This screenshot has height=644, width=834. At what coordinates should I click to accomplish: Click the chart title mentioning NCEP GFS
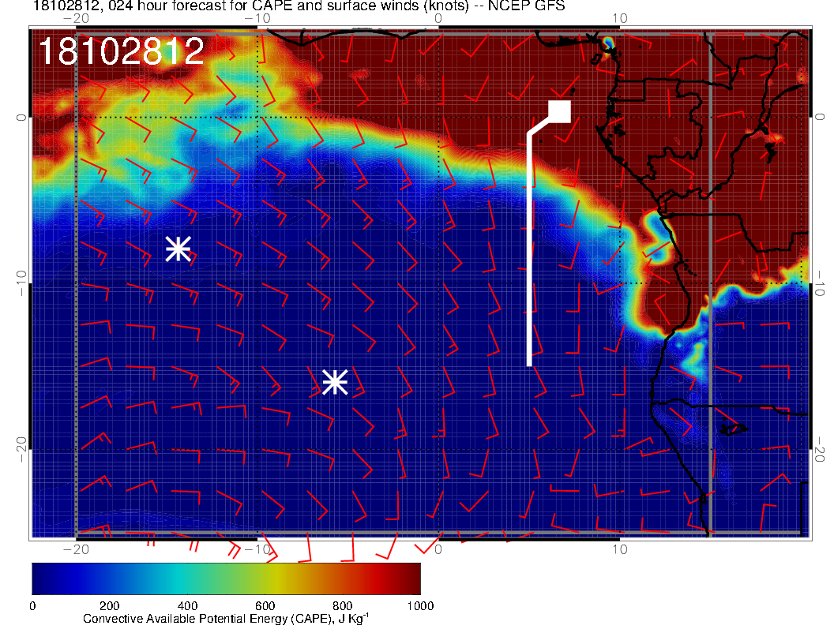tap(299, 6)
